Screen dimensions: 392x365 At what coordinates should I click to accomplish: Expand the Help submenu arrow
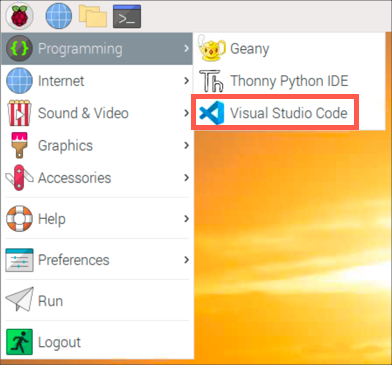186,219
